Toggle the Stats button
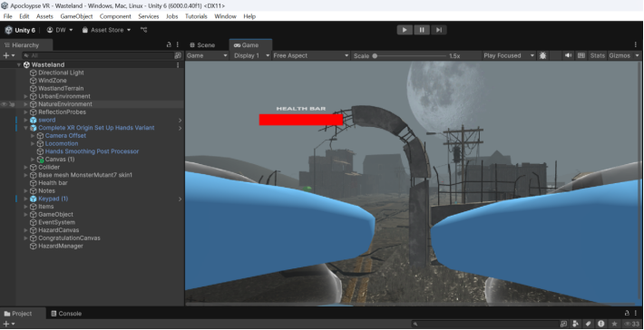This screenshot has height=330, width=644. 597,55
